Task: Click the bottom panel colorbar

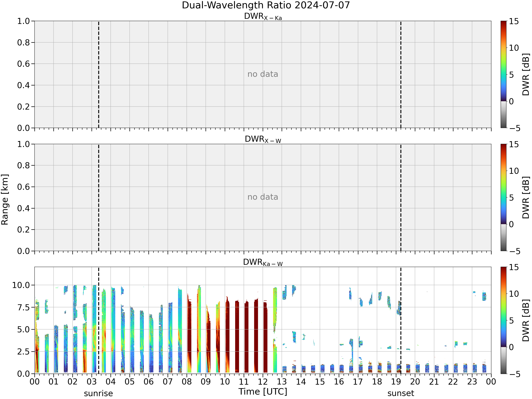Action: coord(504,320)
